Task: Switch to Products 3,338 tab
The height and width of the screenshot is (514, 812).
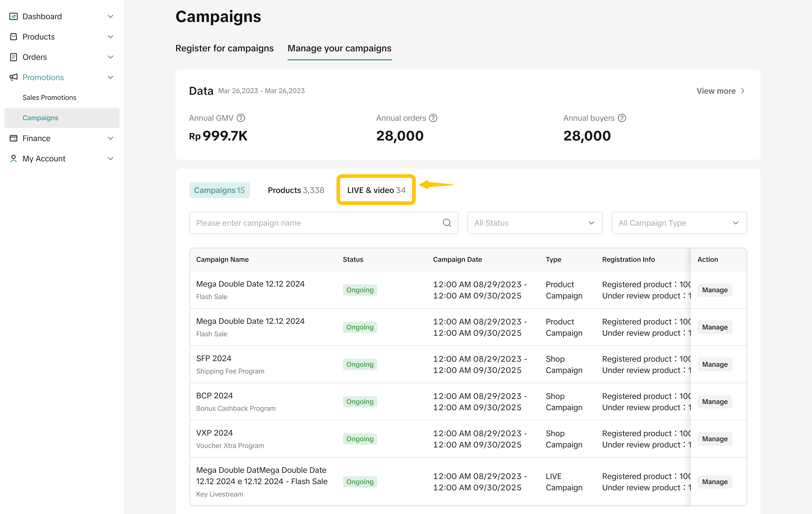Action: click(296, 190)
